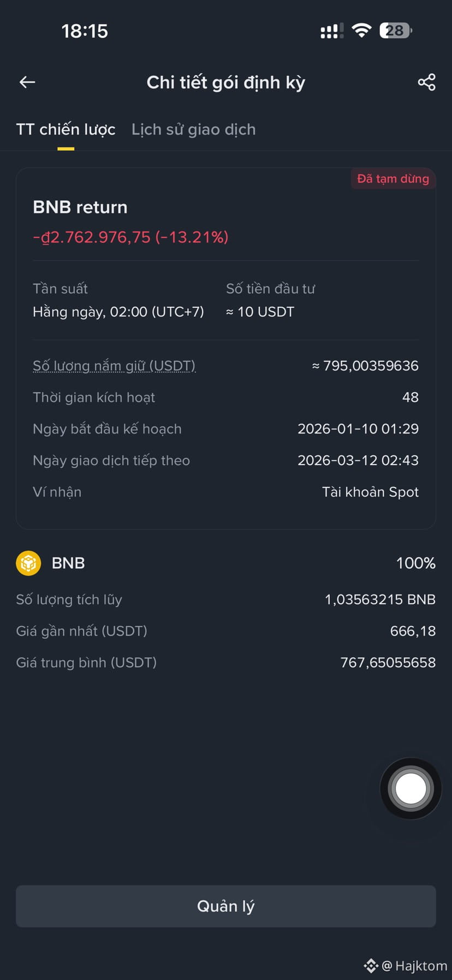
Task: Tap the next trade date value
Action: coord(358,460)
